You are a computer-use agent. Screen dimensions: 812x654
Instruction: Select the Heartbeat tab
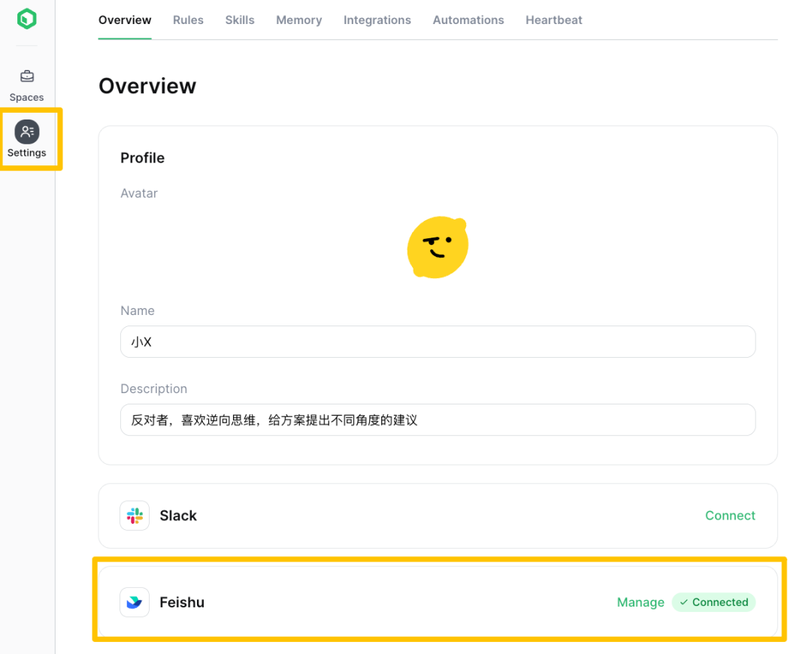pos(553,20)
